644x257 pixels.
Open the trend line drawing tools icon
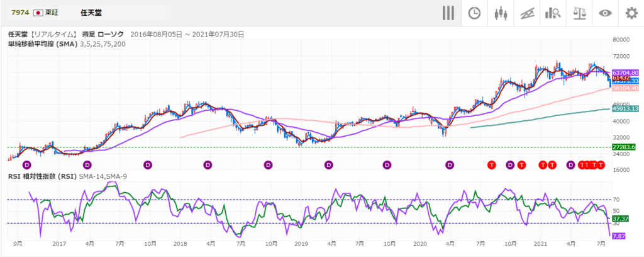tap(526, 13)
